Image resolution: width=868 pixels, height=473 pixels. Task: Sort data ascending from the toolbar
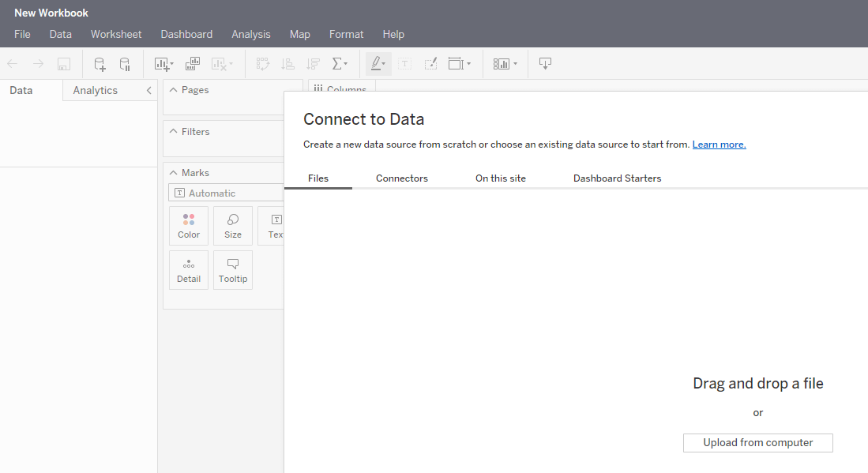point(287,63)
